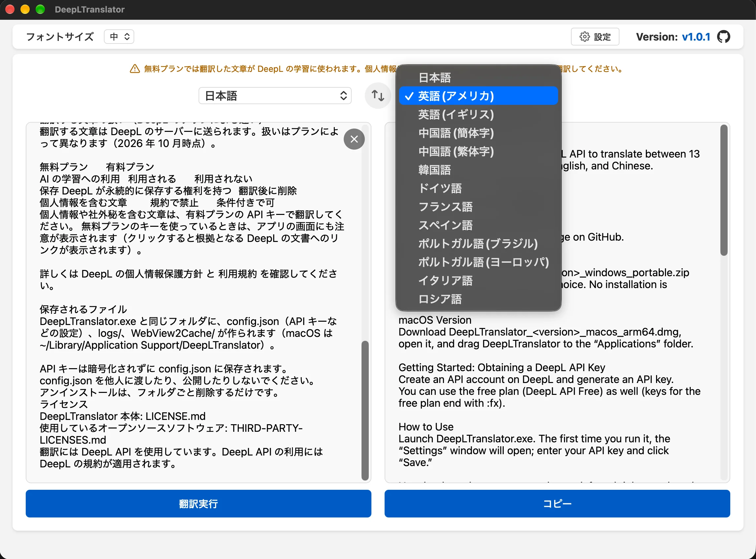Choose 中国語 (簡体字) from the list
This screenshot has width=756, height=559.
coord(478,133)
